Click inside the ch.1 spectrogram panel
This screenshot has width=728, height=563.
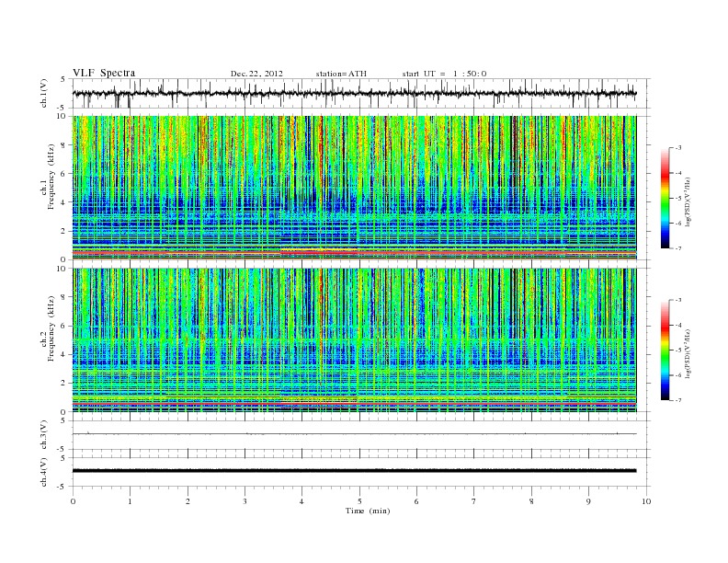tap(354, 188)
